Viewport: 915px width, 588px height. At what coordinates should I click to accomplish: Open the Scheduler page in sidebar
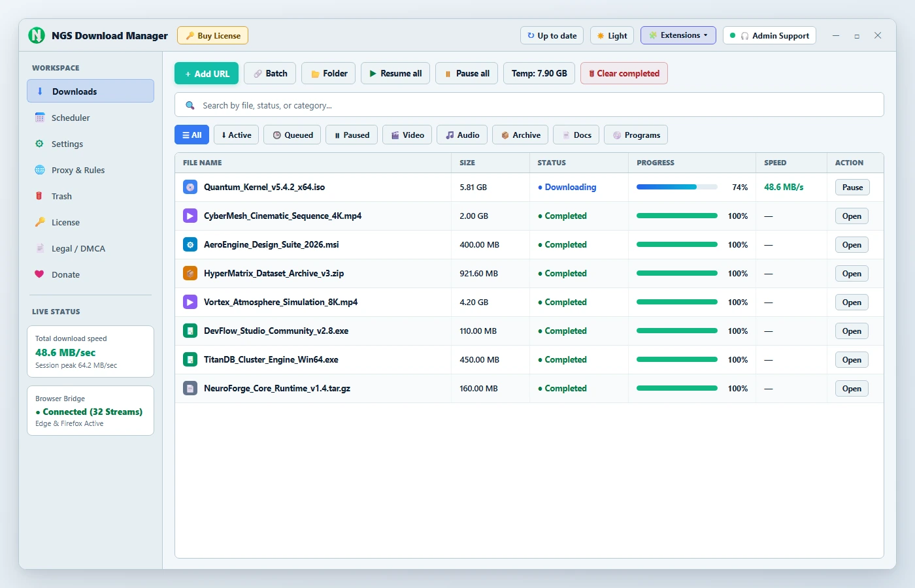click(90, 118)
